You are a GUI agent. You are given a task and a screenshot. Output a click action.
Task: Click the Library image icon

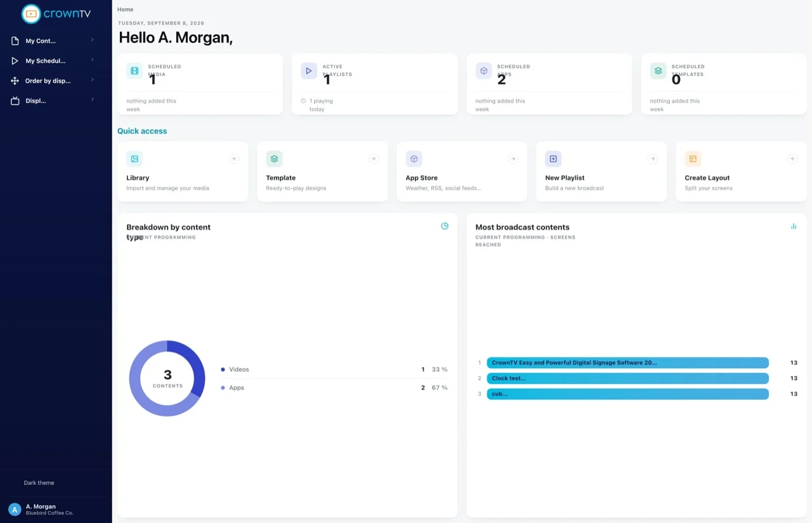[134, 158]
